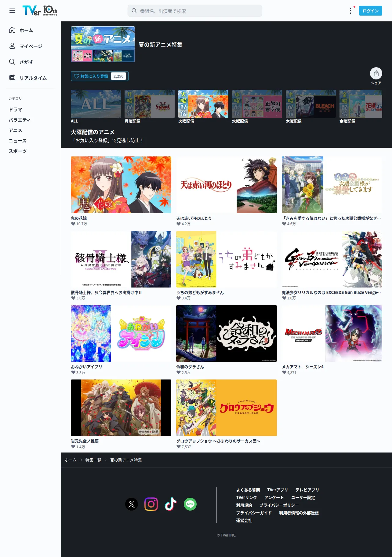The image size is (392, 557).
Task: Click the heart icon under うちの弟どもがすみません
Action: (x=179, y=298)
